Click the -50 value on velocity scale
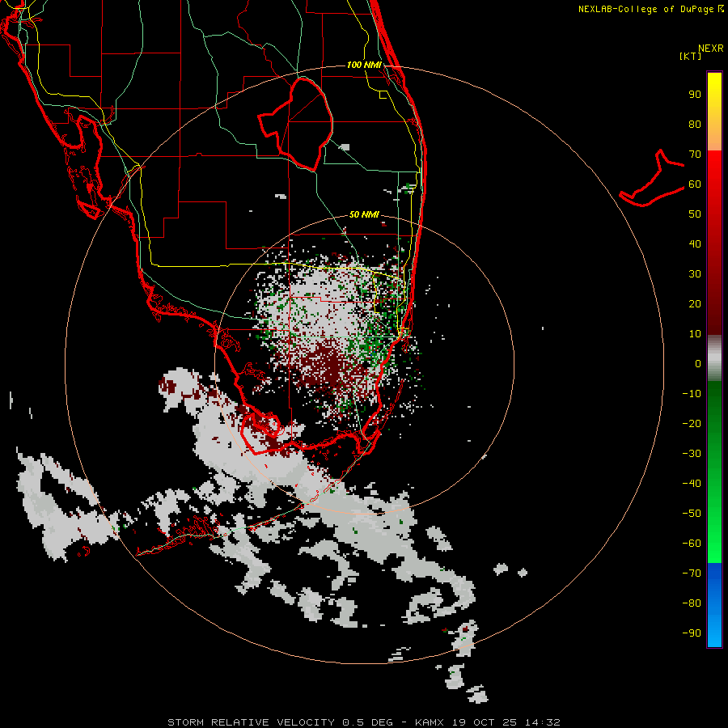 pos(692,514)
